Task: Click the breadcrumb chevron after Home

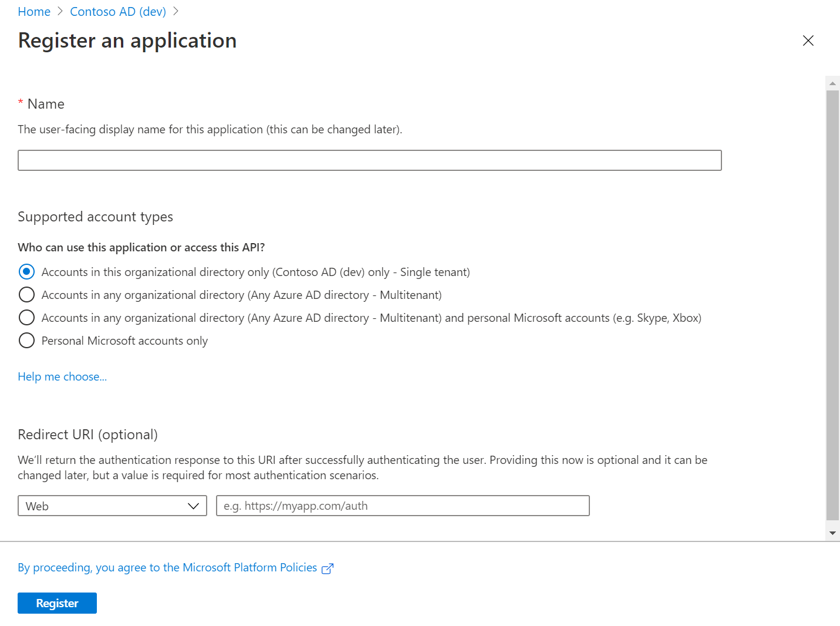Action: pyautogui.click(x=59, y=11)
